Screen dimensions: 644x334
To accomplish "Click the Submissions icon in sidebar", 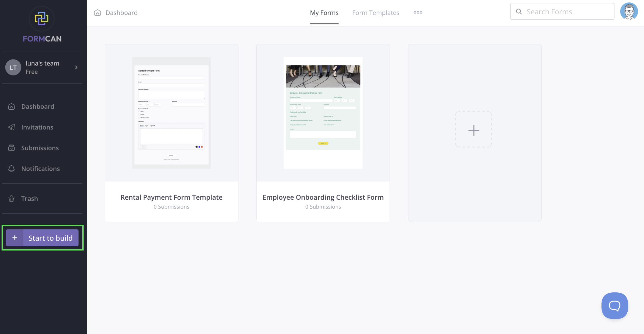I will (x=12, y=148).
